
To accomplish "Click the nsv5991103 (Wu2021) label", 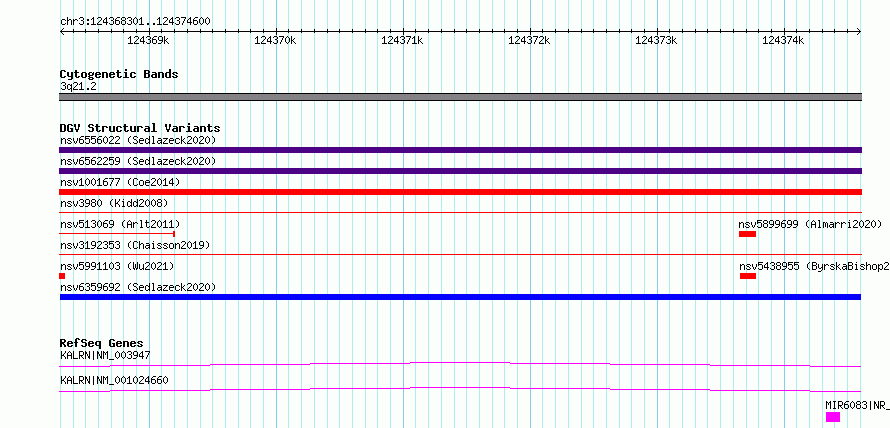I will (117, 266).
